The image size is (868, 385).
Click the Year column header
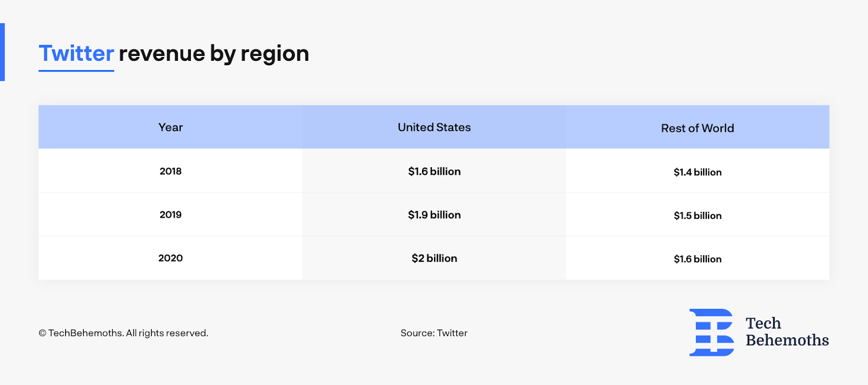pos(170,128)
